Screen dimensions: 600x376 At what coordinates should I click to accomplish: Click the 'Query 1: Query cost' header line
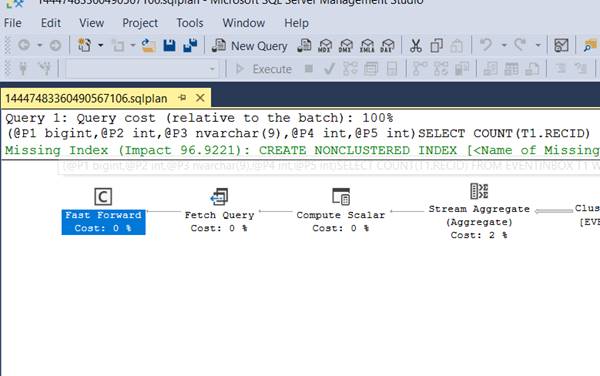pos(199,118)
